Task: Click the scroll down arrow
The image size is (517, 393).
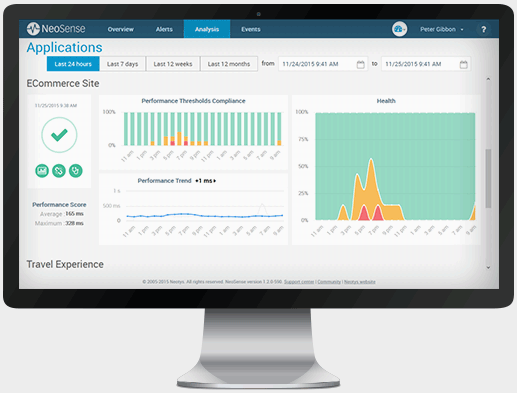Action: click(x=488, y=267)
